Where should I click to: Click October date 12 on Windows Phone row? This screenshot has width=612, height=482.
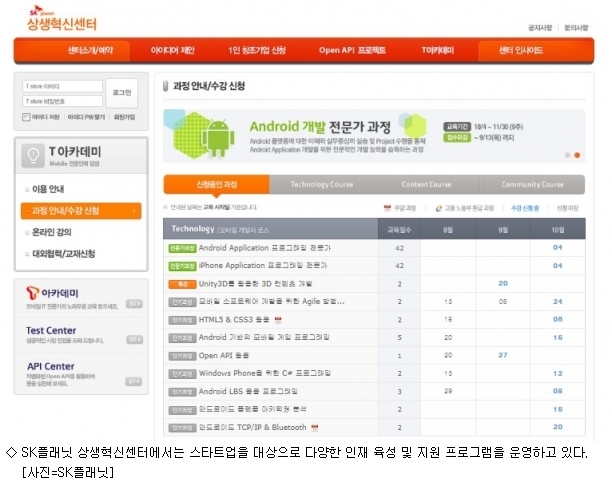557,374
